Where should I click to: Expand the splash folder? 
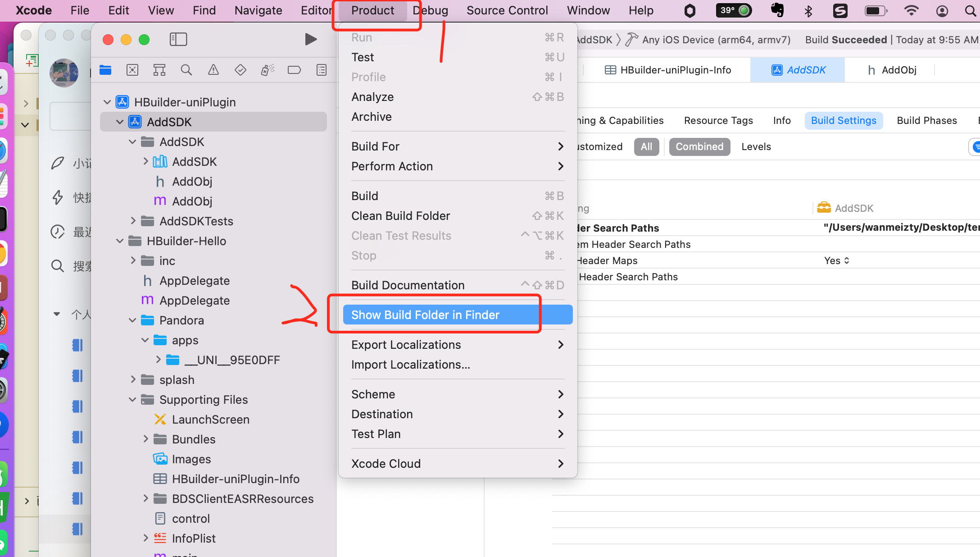[x=133, y=379]
